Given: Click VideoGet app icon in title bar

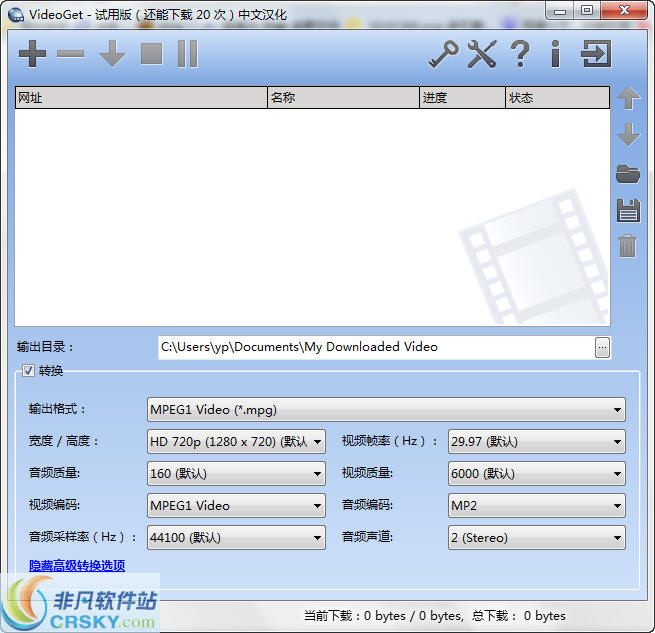Looking at the screenshot, I should click(x=16, y=15).
